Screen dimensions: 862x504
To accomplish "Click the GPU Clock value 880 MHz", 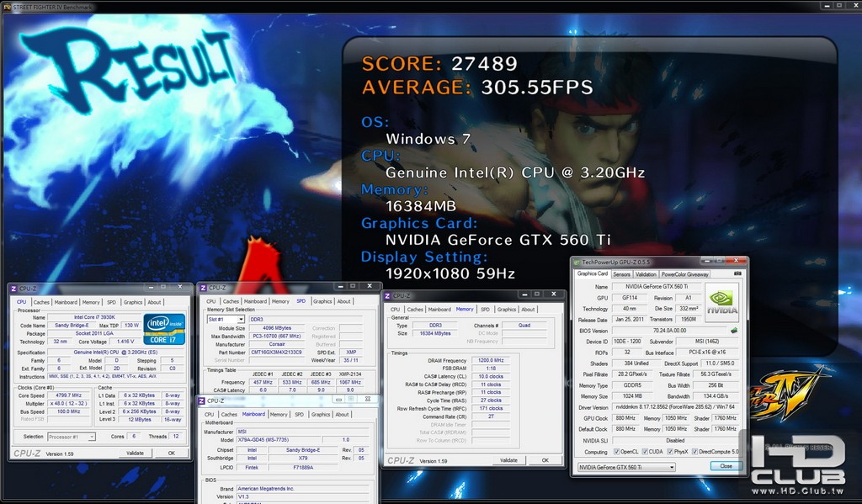I will [x=625, y=418].
